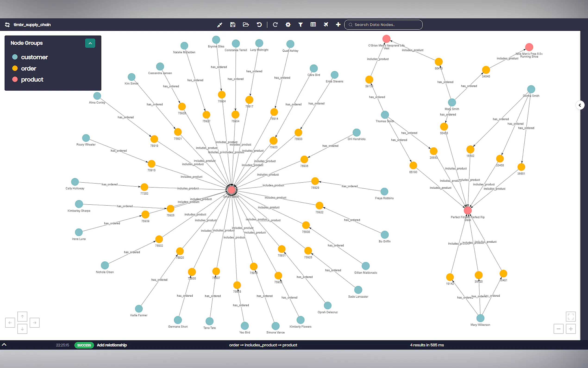Zoom in with the plus button
This screenshot has height=368, width=588.
tap(570, 329)
